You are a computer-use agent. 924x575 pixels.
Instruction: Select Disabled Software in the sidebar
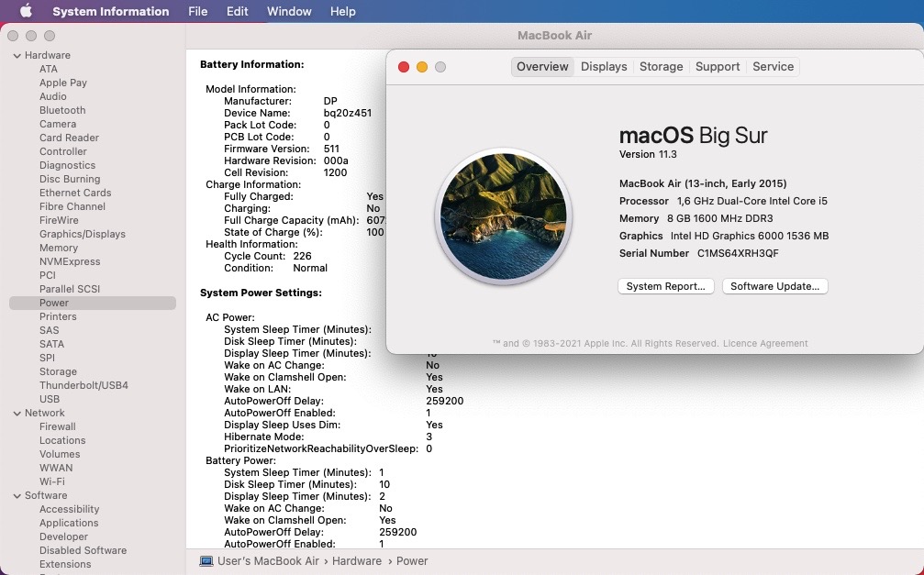[x=83, y=550]
